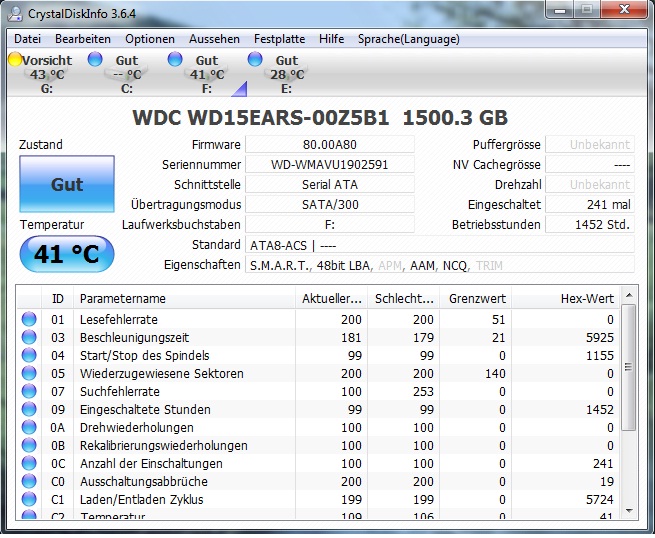Click the status orb of Ausschaltungsabbrüche row

tap(29, 481)
